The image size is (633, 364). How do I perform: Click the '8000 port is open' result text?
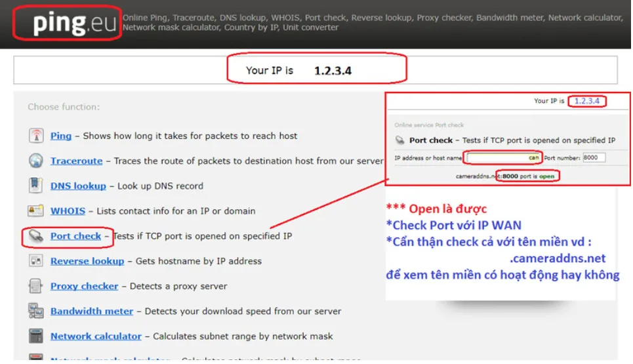pos(528,176)
